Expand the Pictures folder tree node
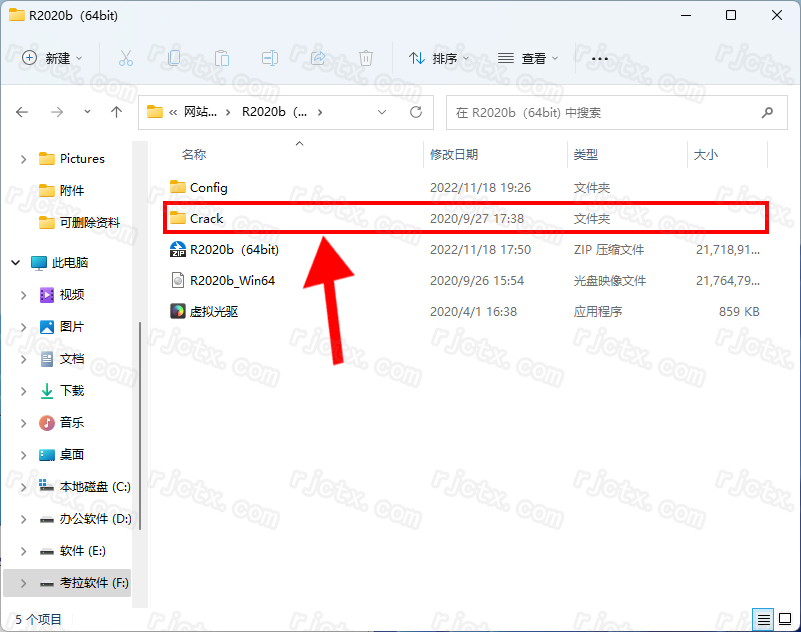 click(24, 159)
